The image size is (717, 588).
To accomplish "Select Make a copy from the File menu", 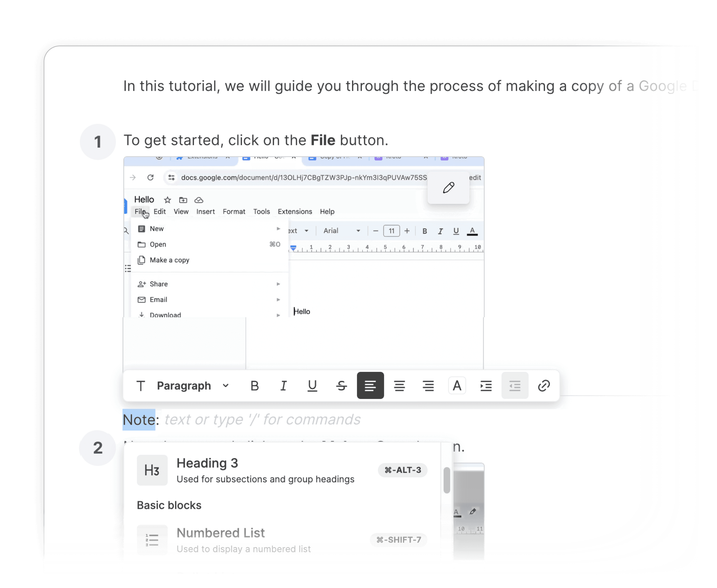I will (x=169, y=260).
